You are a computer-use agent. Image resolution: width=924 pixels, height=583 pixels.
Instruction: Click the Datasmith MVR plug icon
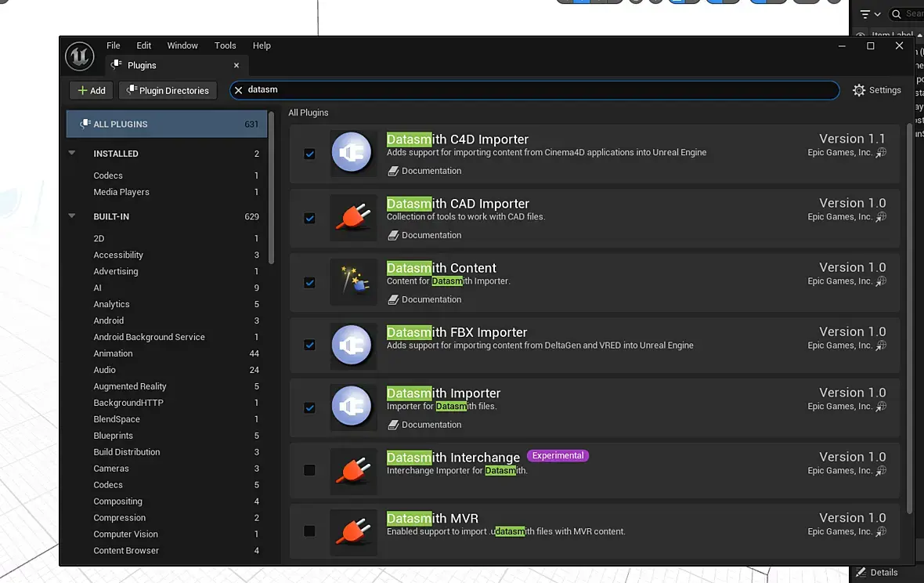pyautogui.click(x=352, y=531)
